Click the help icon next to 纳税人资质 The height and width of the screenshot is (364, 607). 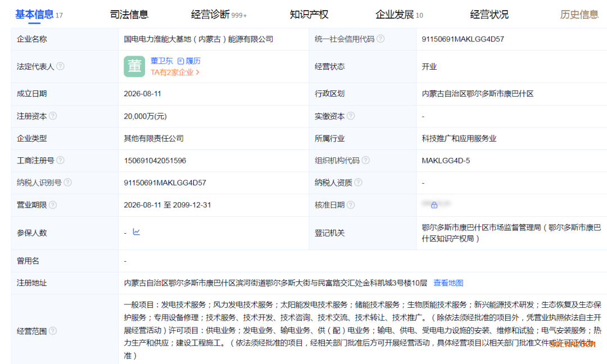click(358, 182)
